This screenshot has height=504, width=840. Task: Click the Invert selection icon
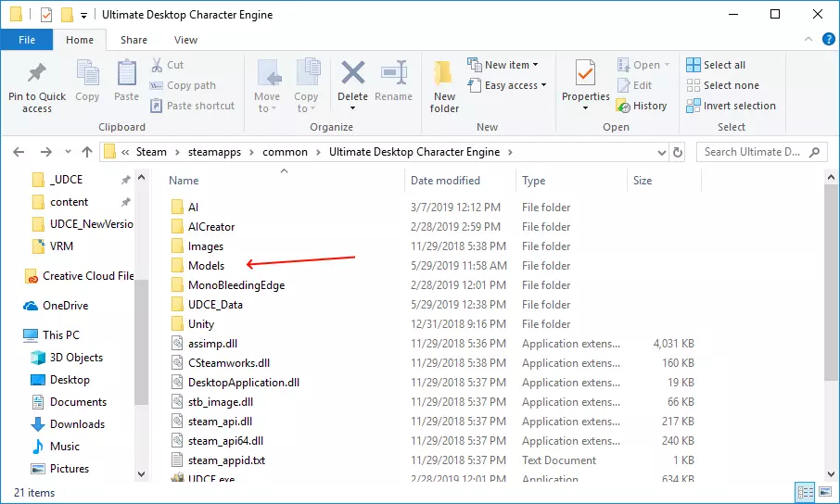point(694,106)
